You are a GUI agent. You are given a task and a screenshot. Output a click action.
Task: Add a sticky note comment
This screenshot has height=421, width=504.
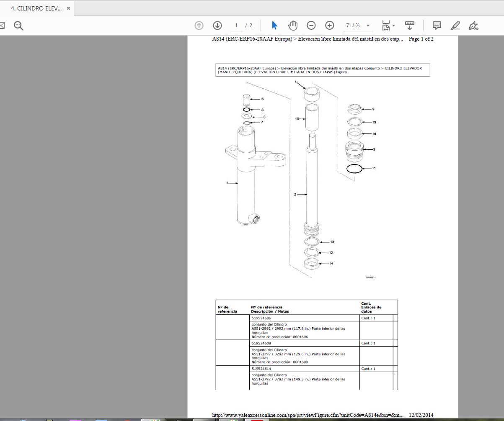click(x=437, y=26)
